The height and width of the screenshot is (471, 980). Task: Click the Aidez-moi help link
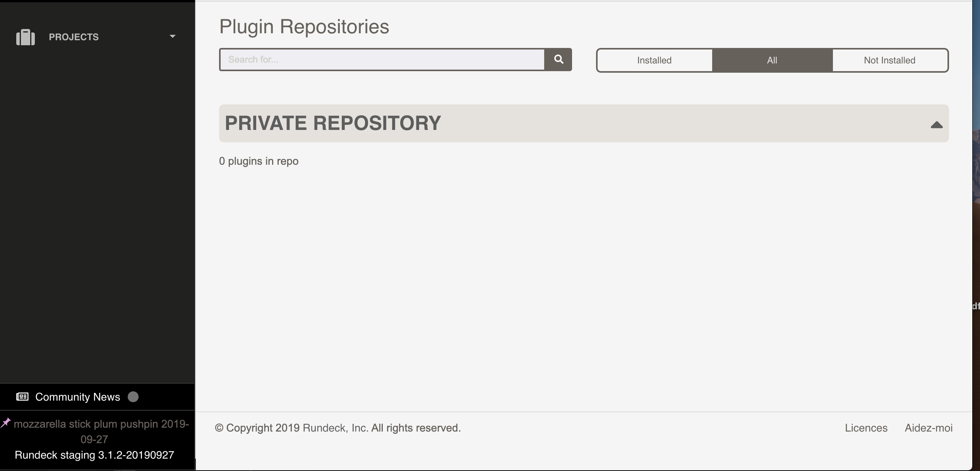click(x=929, y=428)
